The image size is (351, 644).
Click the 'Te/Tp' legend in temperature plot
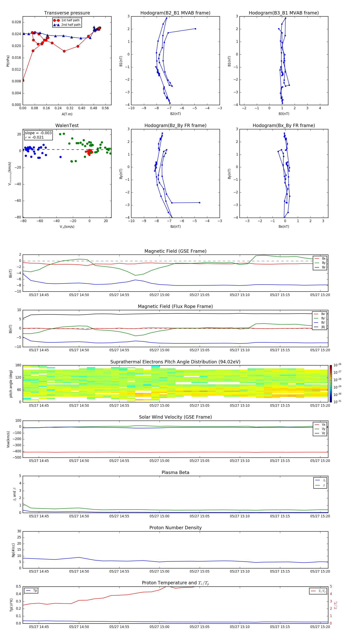pyautogui.click(x=318, y=591)
